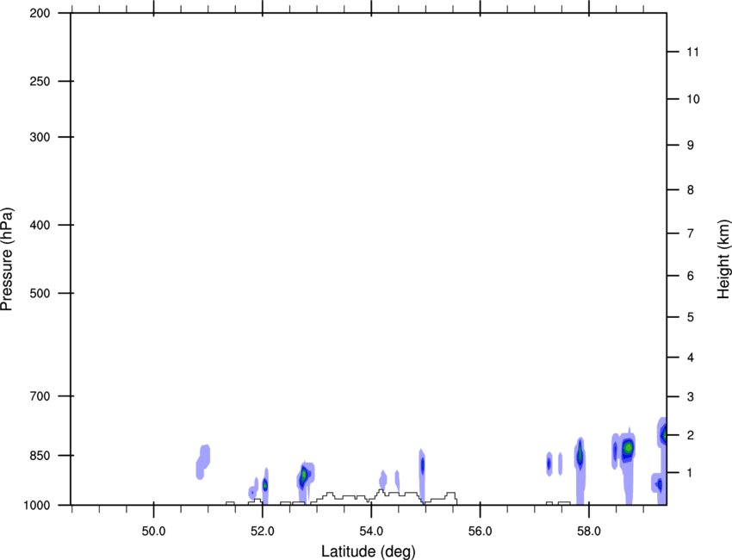Click the 10 km height label
Image resolution: width=732 pixels, height=560 pixels.
coord(693,99)
